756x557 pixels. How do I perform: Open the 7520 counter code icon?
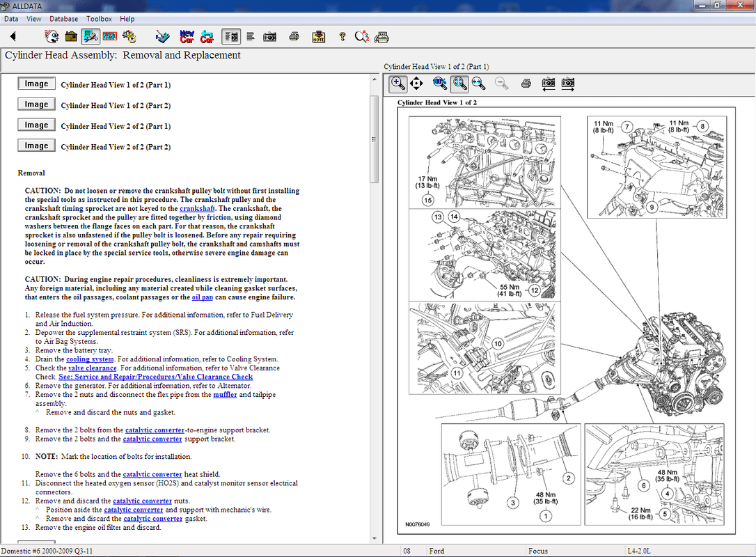point(109,36)
